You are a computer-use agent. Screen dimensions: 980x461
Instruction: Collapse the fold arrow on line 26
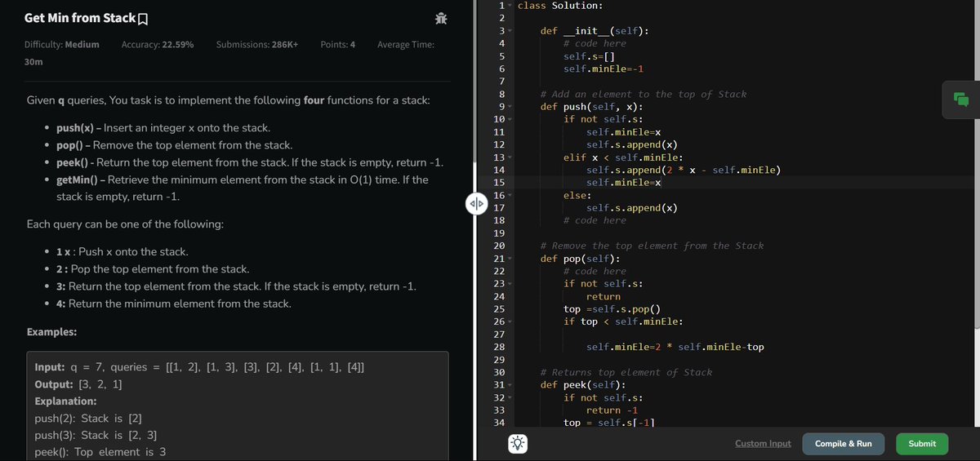point(510,321)
